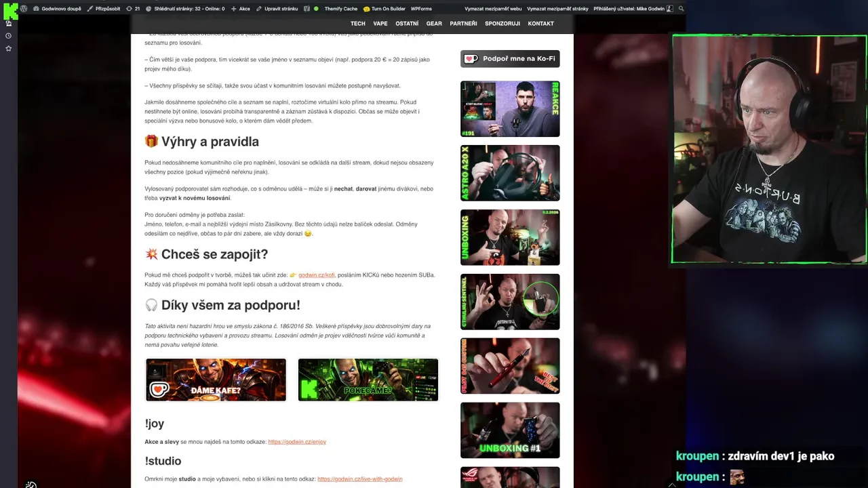Click the gift emoji beside Výhry a pravidla
The height and width of the screenshot is (488, 868).
tap(151, 142)
